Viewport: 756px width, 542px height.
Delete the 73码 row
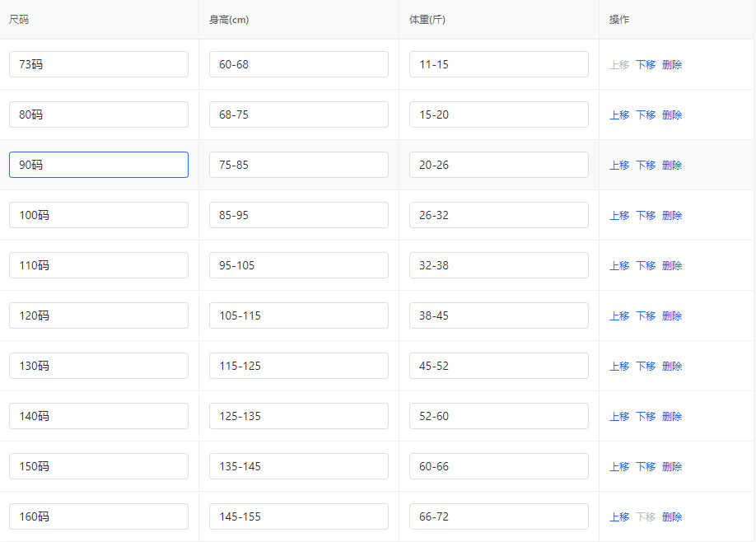pos(672,65)
